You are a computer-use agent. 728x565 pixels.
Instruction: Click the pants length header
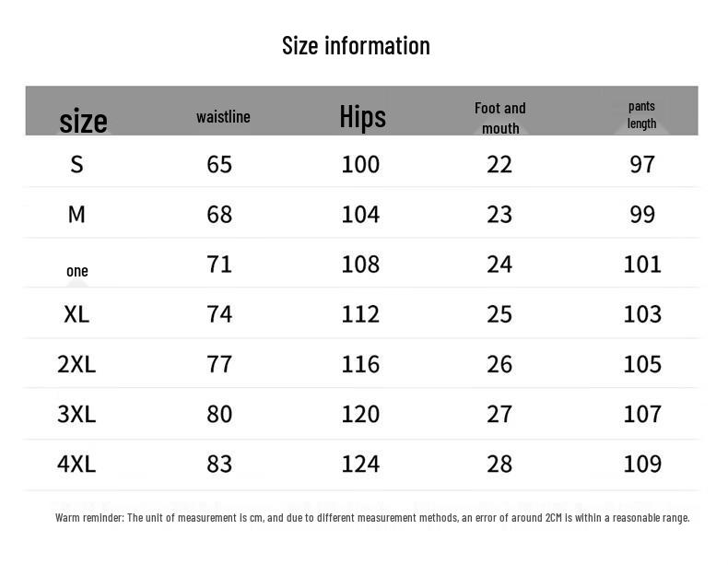[641, 114]
